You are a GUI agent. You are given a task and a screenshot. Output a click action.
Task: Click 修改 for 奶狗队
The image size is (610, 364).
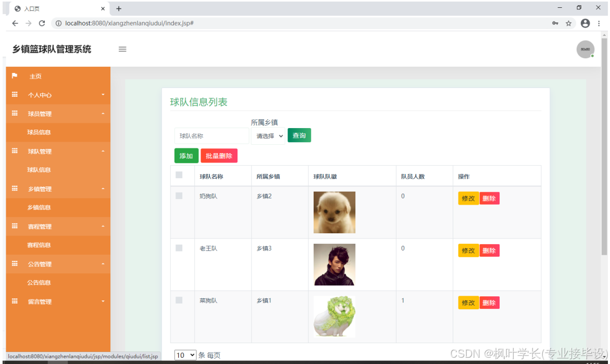point(468,198)
